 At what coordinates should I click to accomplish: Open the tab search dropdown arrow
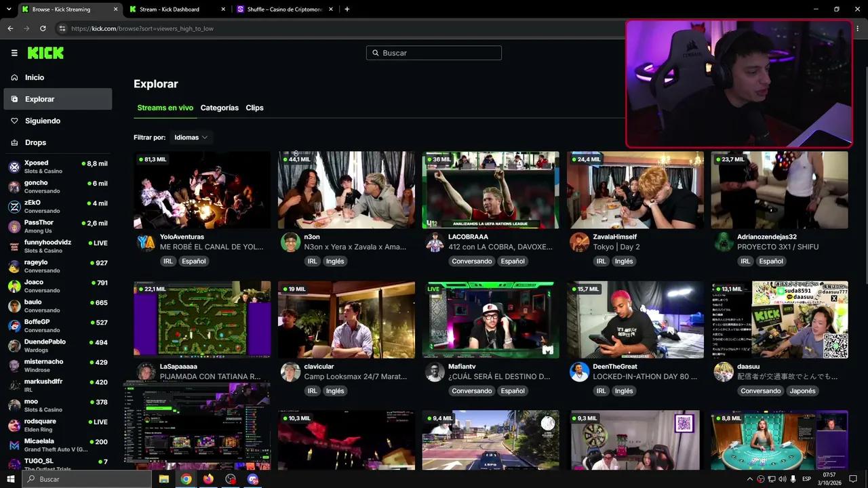pyautogui.click(x=8, y=9)
